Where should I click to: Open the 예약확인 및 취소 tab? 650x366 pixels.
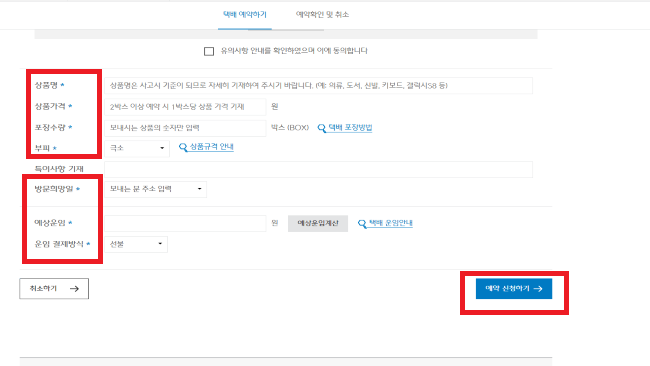322,15
